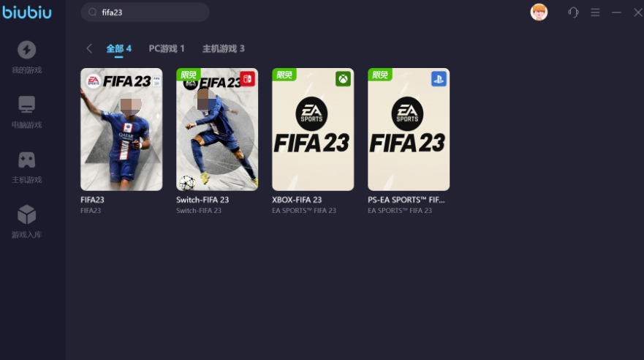Open the hamburger menu icon
Screen dimensions: 644x360
pos(595,12)
